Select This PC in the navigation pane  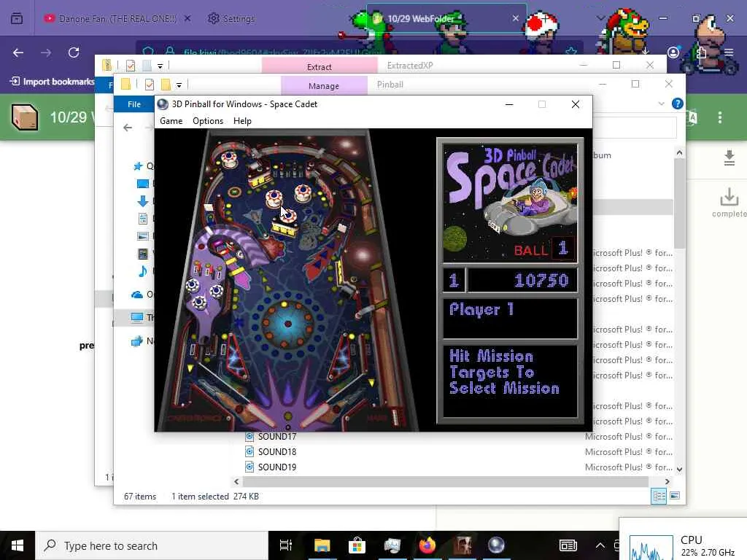pyautogui.click(x=137, y=318)
